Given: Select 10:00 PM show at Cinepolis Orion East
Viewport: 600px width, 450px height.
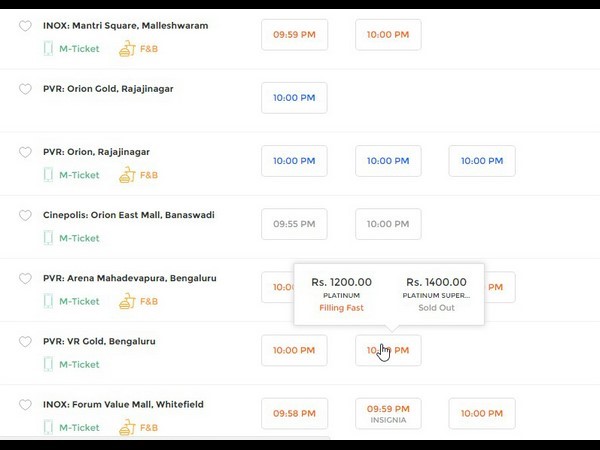Looking at the screenshot, I should 388,224.
